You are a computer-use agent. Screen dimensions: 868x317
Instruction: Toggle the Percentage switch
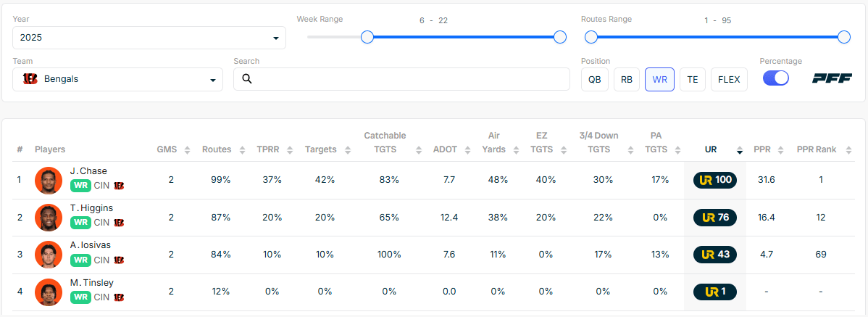[x=775, y=78]
